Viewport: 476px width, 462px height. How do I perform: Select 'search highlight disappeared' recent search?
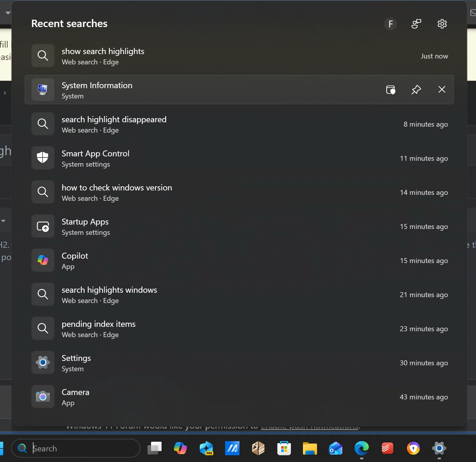pos(239,124)
